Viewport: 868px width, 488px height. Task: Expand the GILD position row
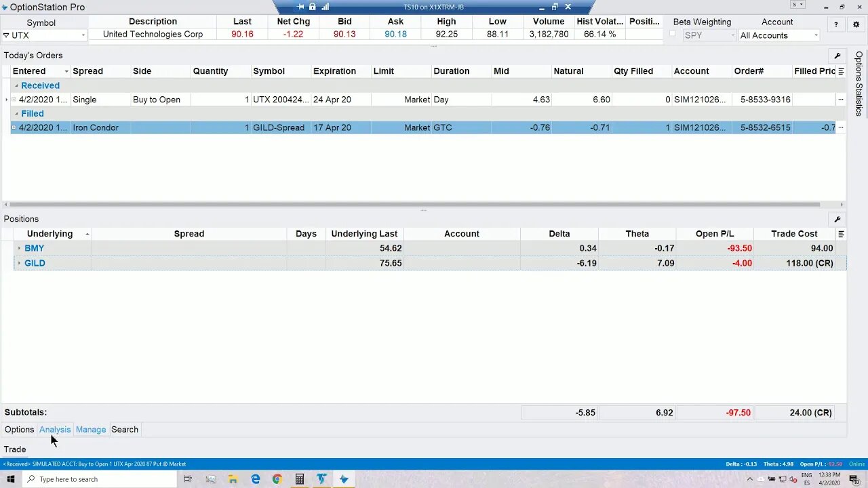pyautogui.click(x=19, y=263)
